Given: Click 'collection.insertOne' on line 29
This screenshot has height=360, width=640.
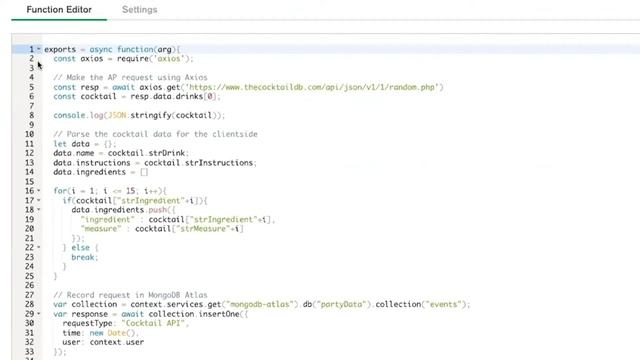Looking at the screenshot, I should pos(194,314).
